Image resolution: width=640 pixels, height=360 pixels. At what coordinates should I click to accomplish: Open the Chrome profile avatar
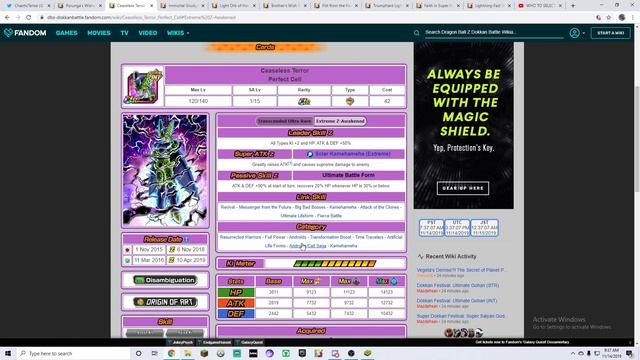point(622,18)
